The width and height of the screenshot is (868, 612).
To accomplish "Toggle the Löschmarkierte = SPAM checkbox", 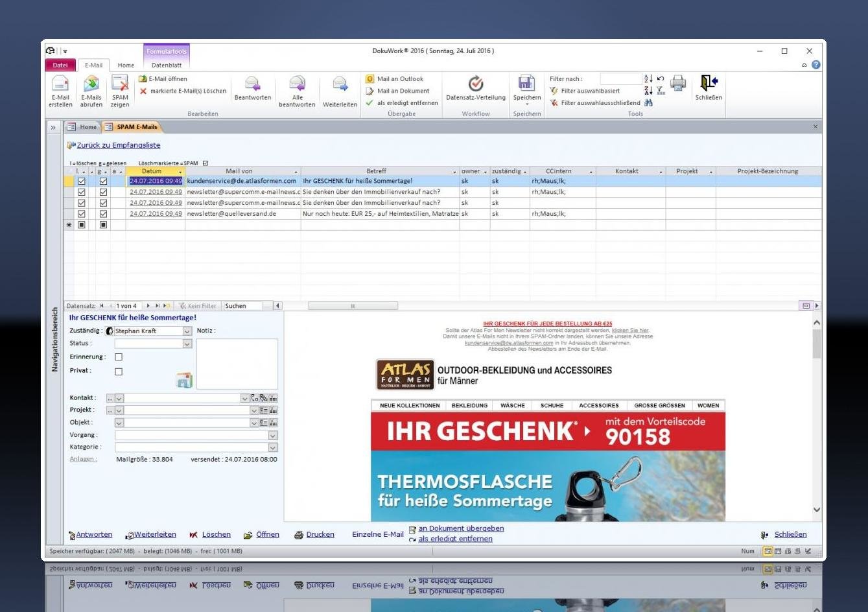I will coord(205,163).
